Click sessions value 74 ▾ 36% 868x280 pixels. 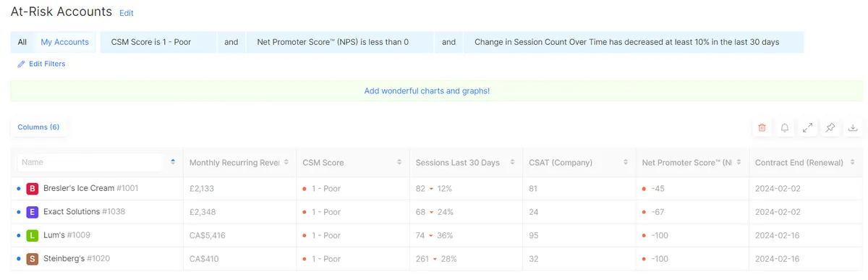pyautogui.click(x=434, y=235)
